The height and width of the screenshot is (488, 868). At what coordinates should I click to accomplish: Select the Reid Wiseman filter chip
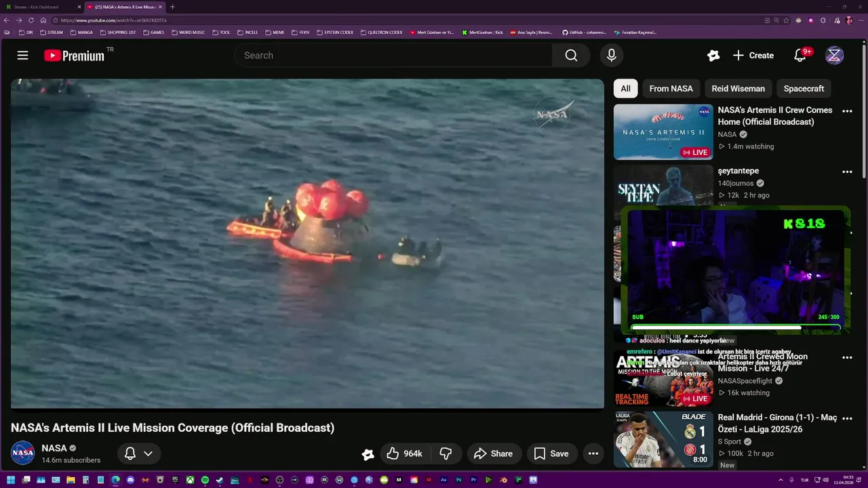point(738,89)
